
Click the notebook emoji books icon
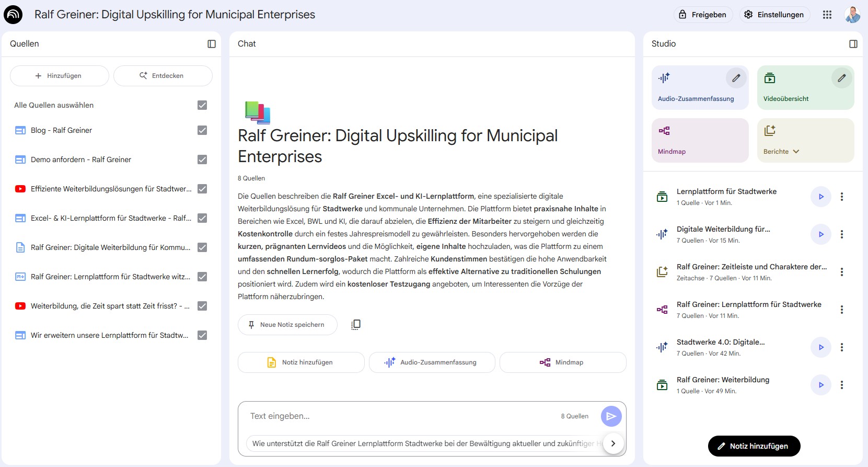pos(258,112)
